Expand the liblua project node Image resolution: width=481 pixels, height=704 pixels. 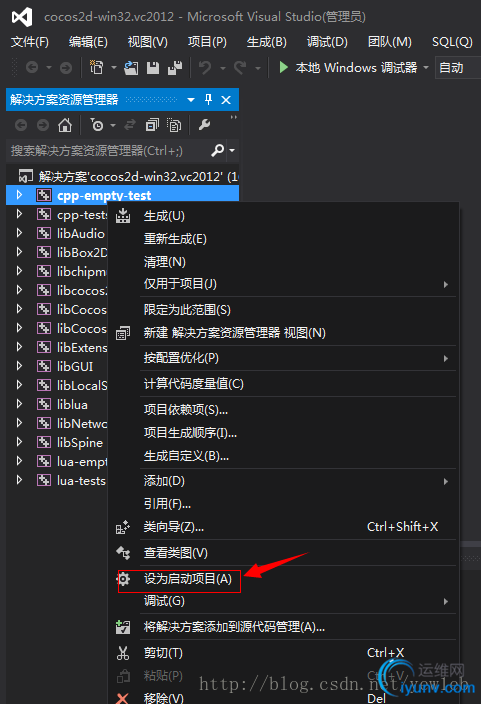(19, 404)
